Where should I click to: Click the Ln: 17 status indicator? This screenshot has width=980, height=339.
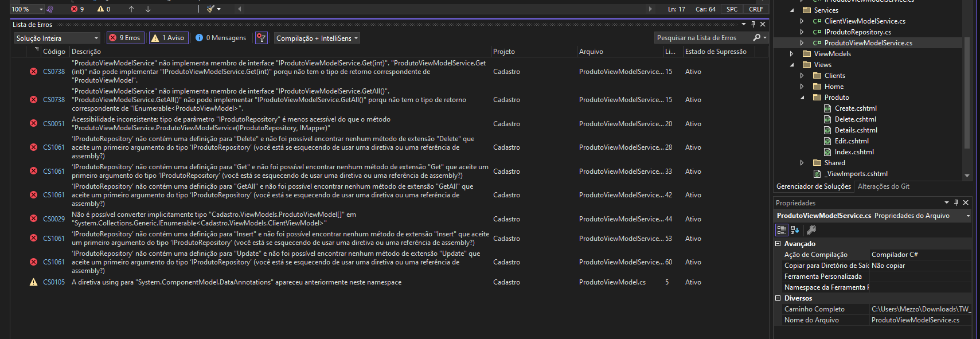click(676, 9)
